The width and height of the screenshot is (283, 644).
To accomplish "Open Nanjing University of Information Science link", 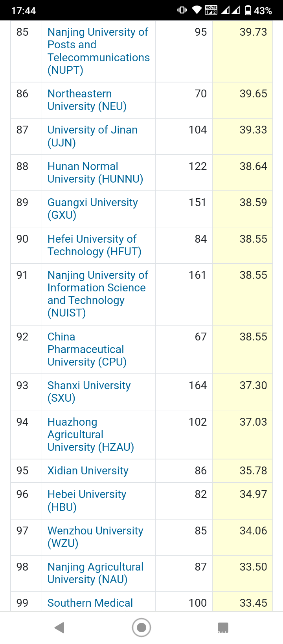I will [x=97, y=294].
